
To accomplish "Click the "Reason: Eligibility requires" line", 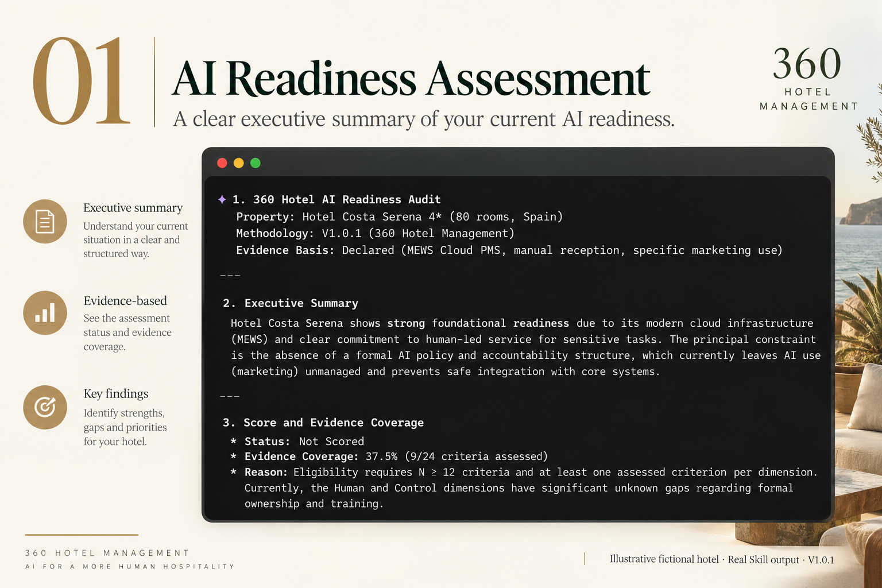I will click(524, 488).
